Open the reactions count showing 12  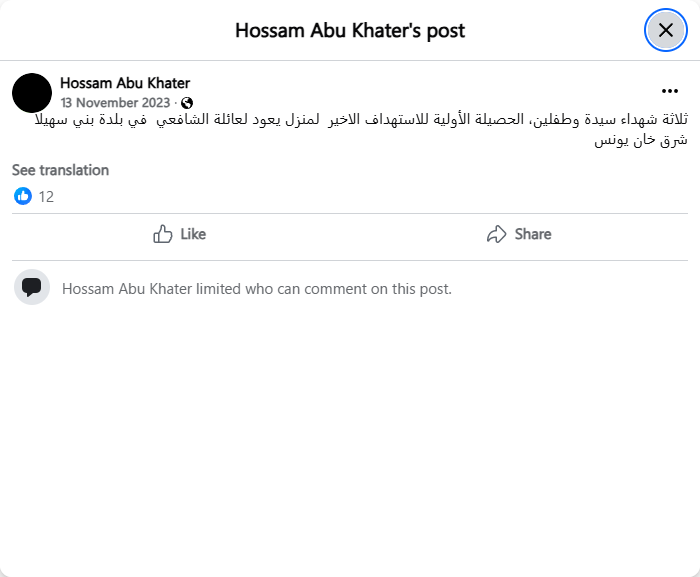46,197
